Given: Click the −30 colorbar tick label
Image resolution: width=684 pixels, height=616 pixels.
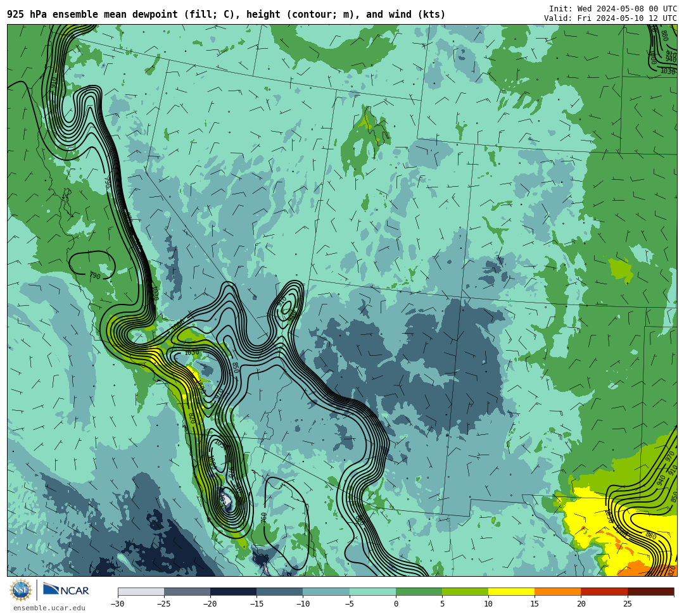Looking at the screenshot, I should (x=118, y=604).
